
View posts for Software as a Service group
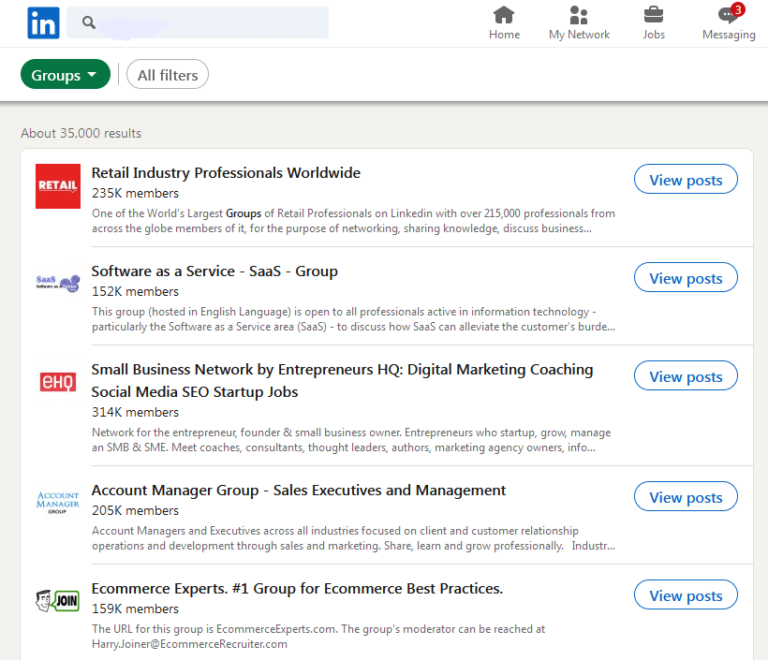(685, 278)
